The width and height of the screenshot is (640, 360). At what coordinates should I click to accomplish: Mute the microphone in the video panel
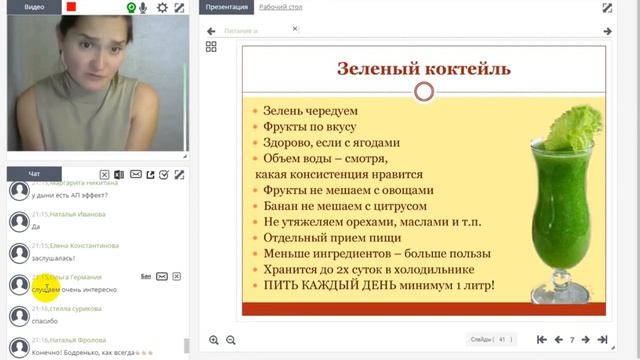[143, 8]
